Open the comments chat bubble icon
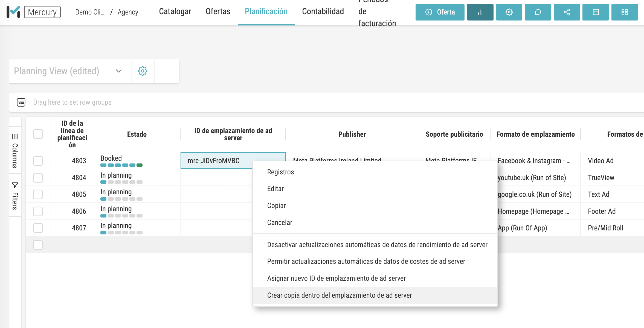The height and width of the screenshot is (328, 644). [x=538, y=12]
